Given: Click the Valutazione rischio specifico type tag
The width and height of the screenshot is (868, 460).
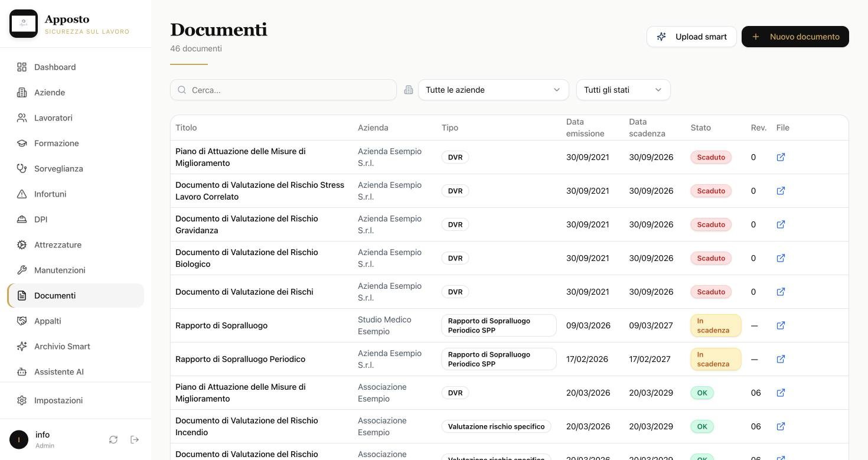Looking at the screenshot, I should (x=496, y=426).
